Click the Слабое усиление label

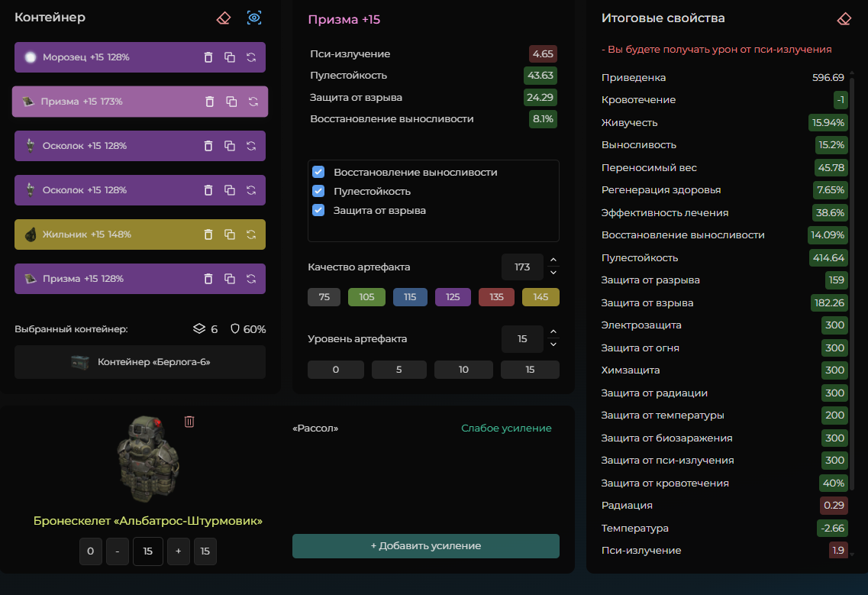click(x=506, y=428)
